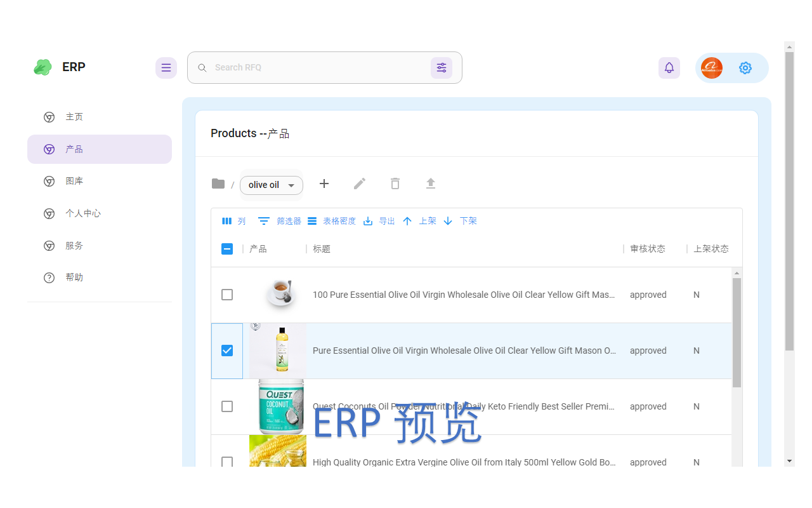
Task: Change table density (表格密度)
Action: (x=332, y=221)
